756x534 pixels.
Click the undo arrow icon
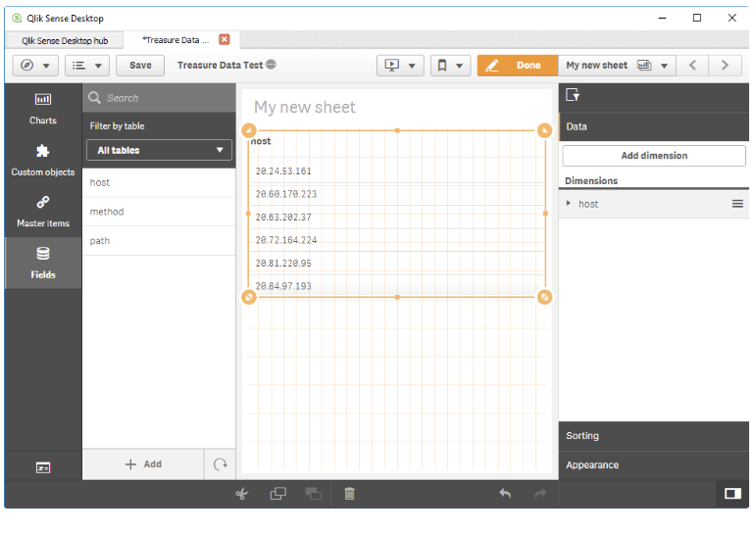pyautogui.click(x=505, y=494)
